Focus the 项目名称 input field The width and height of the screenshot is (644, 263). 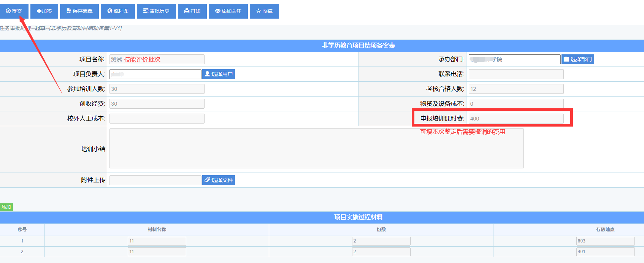tap(157, 59)
